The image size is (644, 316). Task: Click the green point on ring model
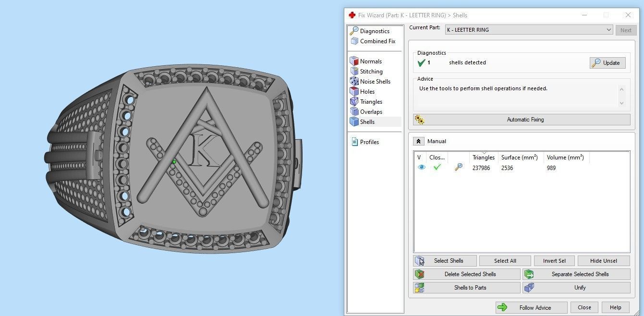[x=174, y=162]
